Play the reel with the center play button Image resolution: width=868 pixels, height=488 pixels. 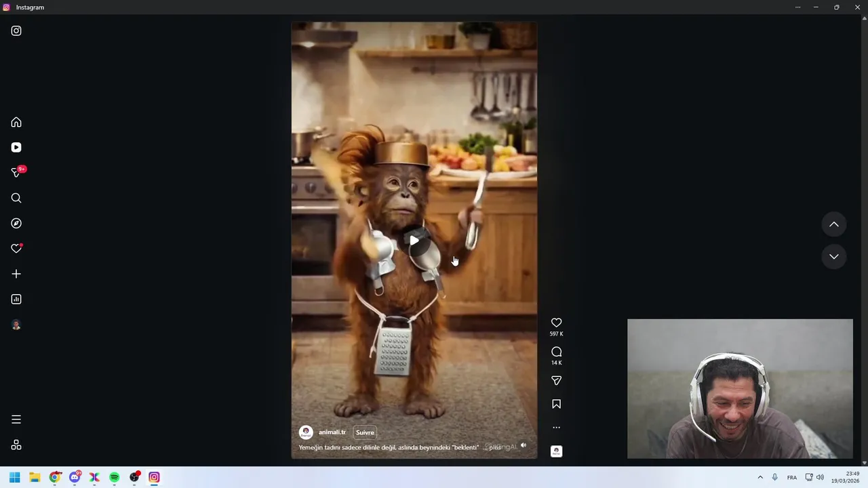[x=414, y=240]
